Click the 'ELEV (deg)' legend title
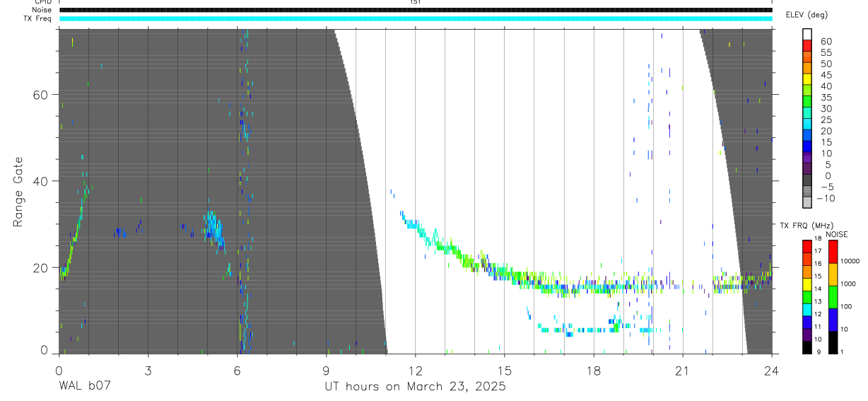Screen dimensions: 868x401 coord(807,15)
